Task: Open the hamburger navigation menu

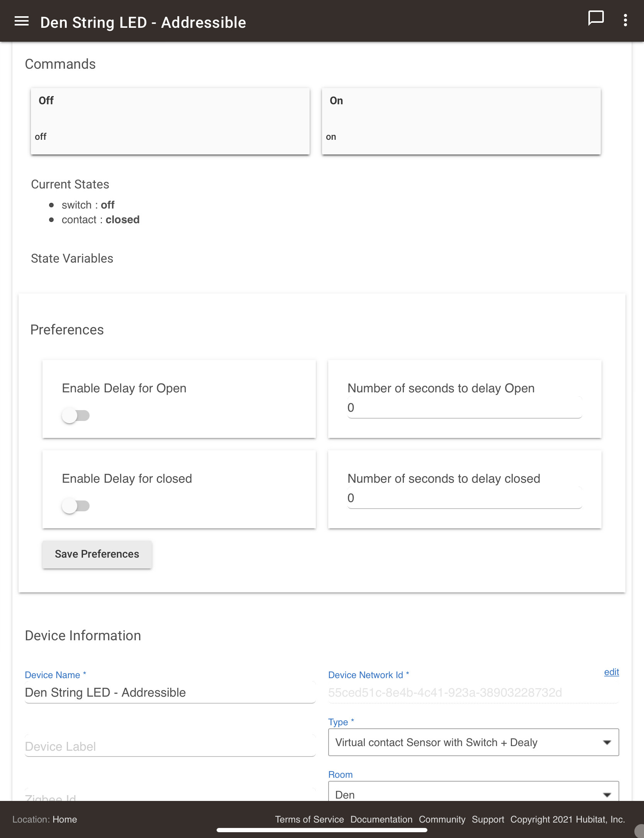Action: coord(22,22)
